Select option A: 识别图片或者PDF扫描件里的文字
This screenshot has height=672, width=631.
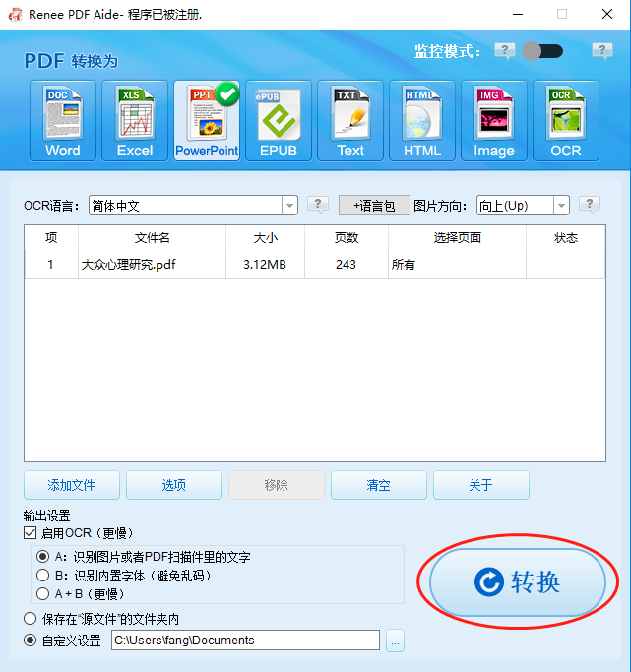(43, 557)
